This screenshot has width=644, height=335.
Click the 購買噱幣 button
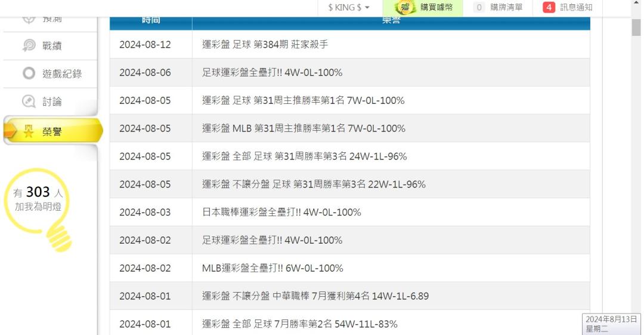[x=423, y=7]
